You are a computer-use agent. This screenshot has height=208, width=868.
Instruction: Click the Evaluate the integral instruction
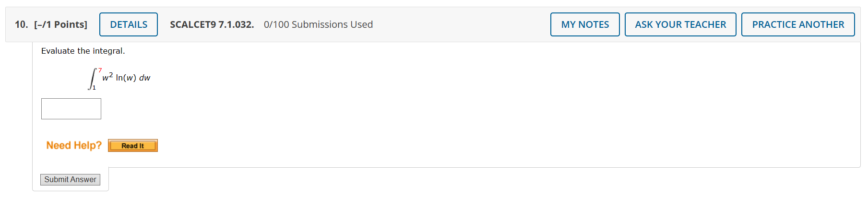(x=83, y=51)
